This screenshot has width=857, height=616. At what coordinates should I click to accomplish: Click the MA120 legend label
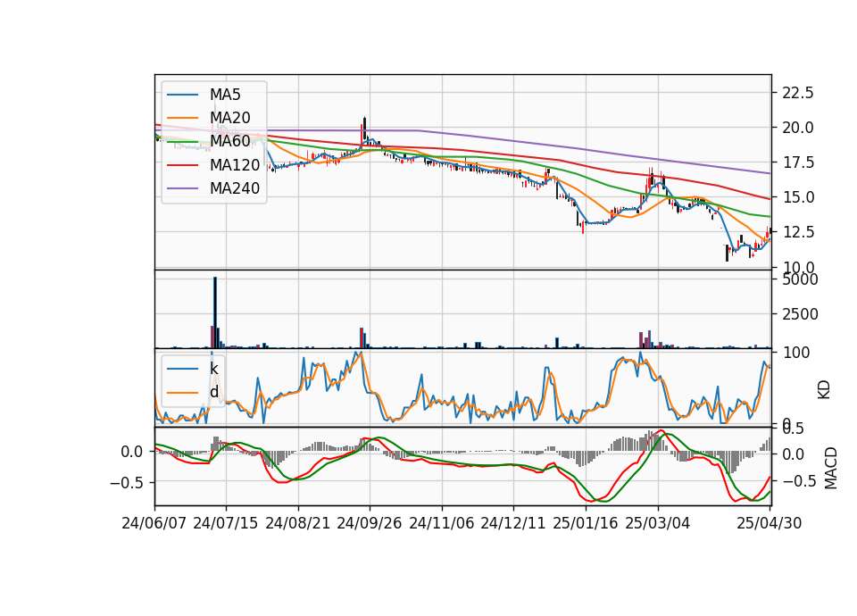[235, 164]
